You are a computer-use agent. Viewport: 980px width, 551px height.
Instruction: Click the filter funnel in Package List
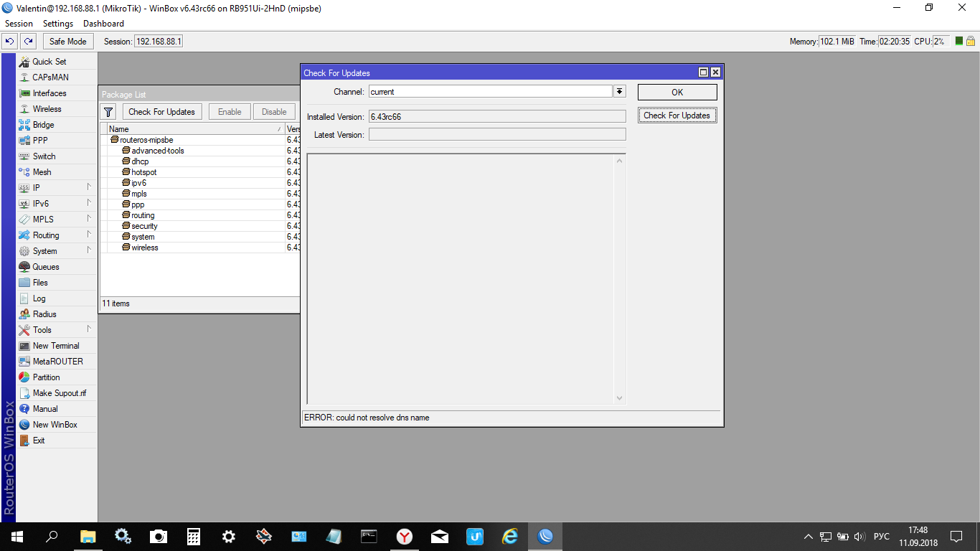pos(108,112)
